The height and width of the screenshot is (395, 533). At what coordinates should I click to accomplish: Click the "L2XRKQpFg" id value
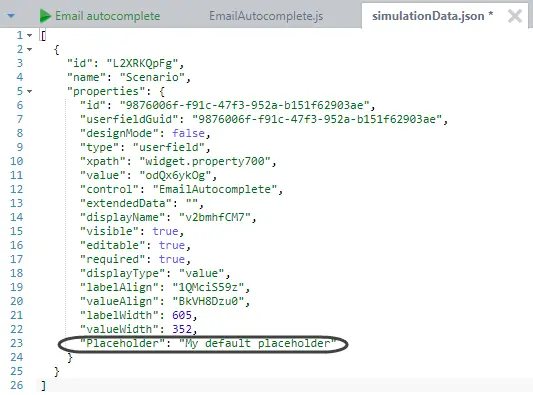tap(142, 63)
